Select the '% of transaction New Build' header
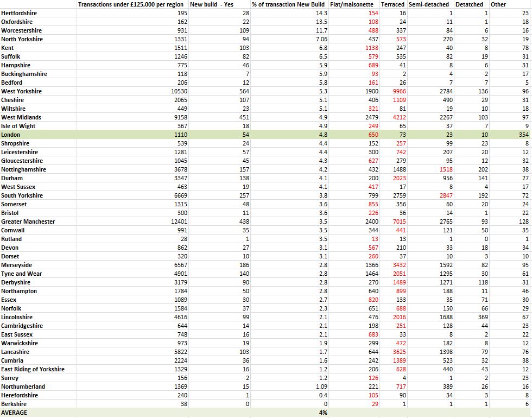This screenshot has height=418, width=532. [288, 4]
